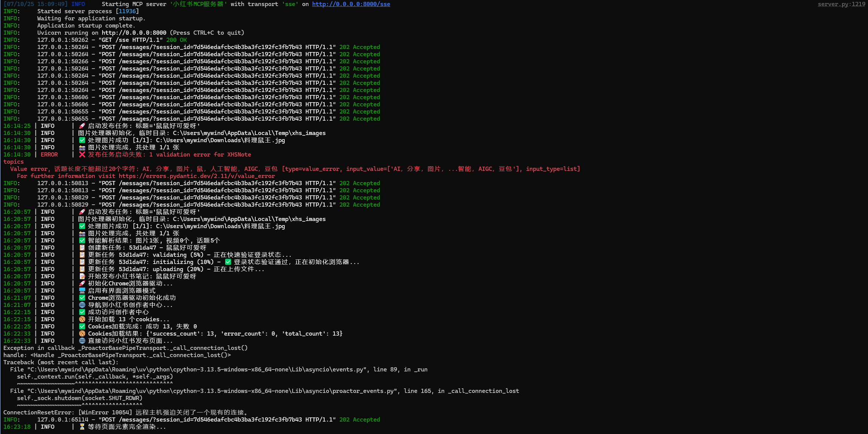Click cookie icon before 开始加载 13 个cookies
This screenshot has height=434, width=868.
82,319
